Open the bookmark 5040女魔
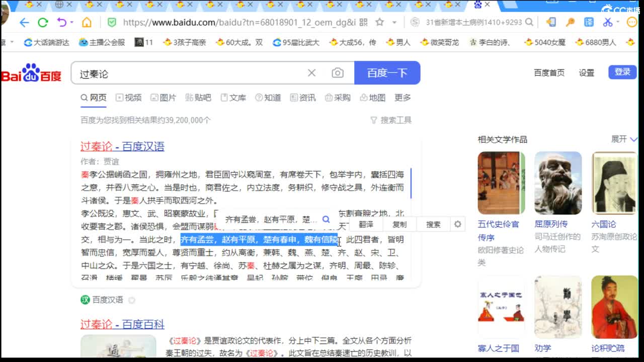Viewport: 644px width, 362px height. pos(545,42)
